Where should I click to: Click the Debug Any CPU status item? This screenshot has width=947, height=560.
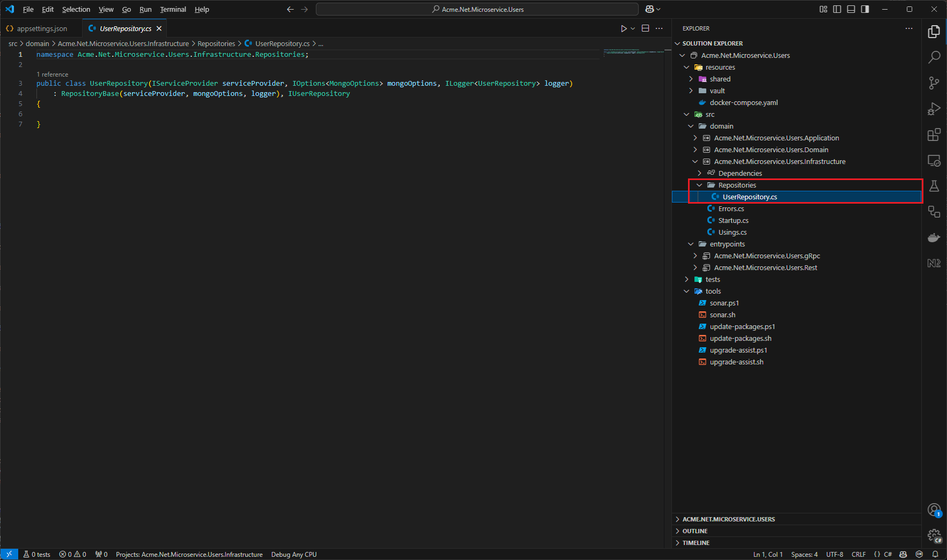(x=294, y=554)
